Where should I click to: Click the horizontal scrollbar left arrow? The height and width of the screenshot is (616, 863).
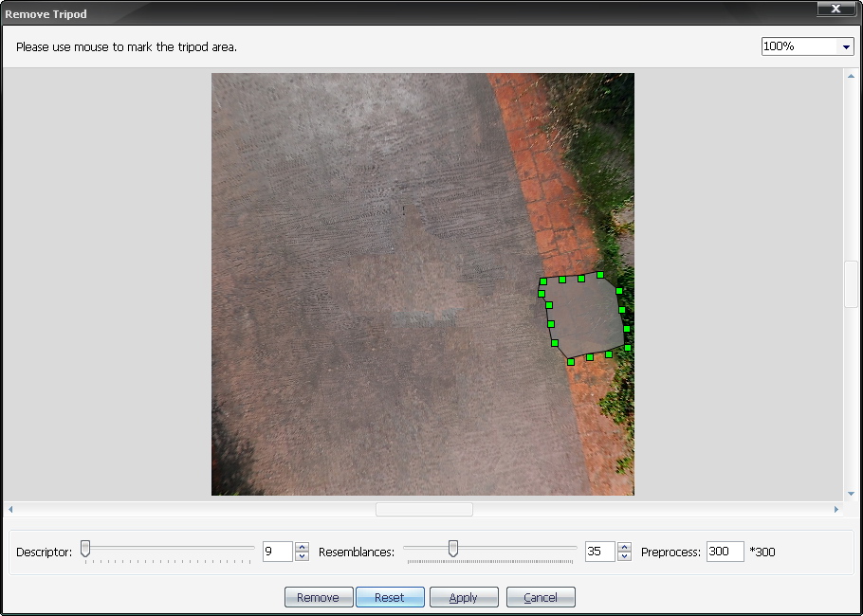10,509
